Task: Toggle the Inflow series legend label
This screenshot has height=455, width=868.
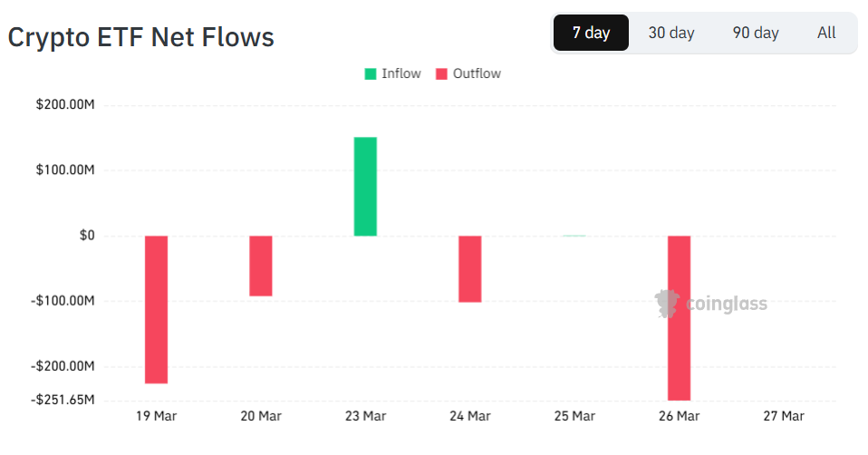Action: point(401,74)
